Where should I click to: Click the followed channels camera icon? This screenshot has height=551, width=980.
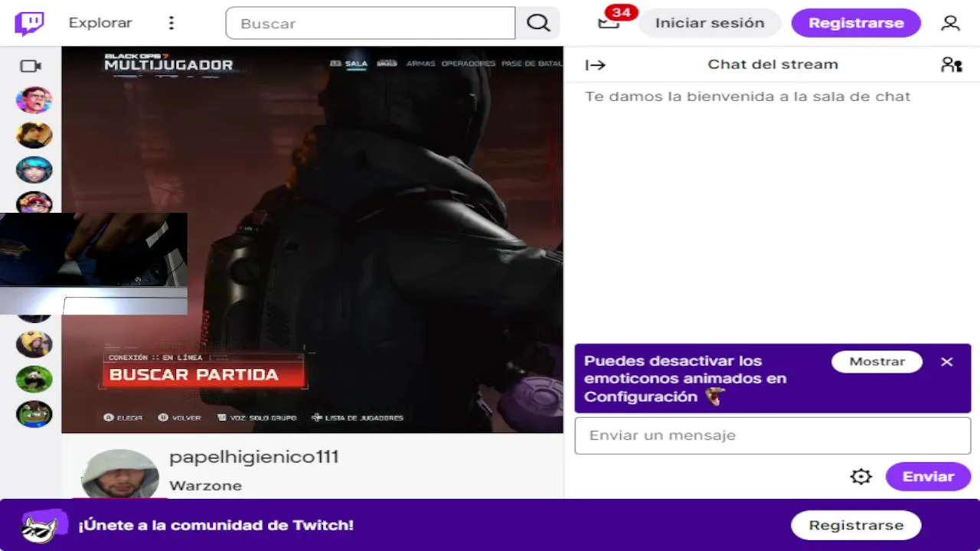[x=31, y=67]
